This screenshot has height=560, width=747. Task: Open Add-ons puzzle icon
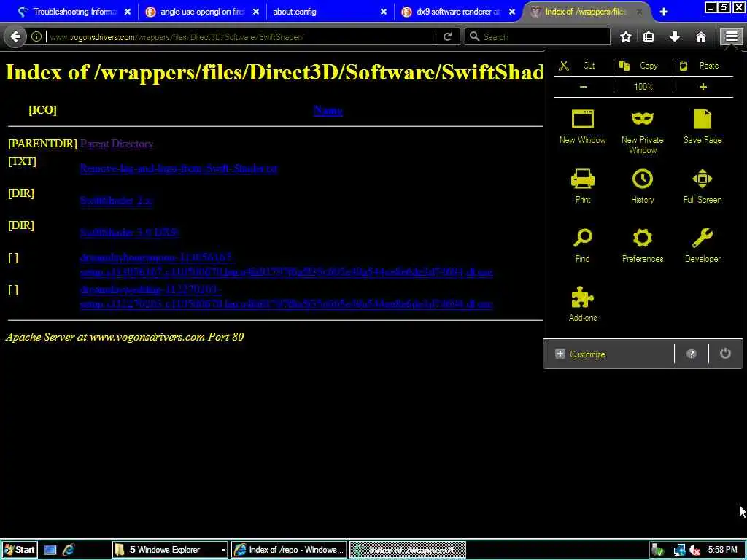pyautogui.click(x=583, y=304)
